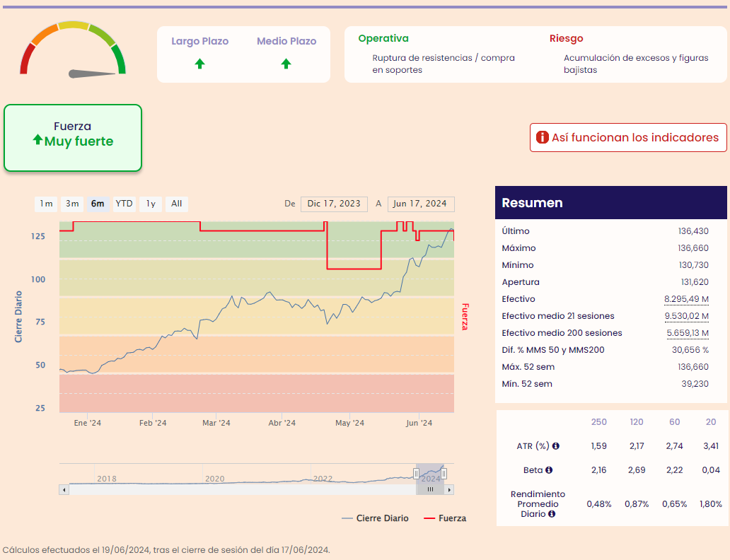Click the Riesgo heading

tap(566, 39)
